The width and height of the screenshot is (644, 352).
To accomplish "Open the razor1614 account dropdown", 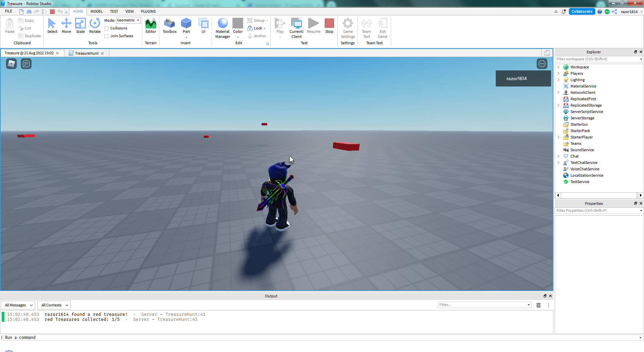I will click(x=632, y=11).
